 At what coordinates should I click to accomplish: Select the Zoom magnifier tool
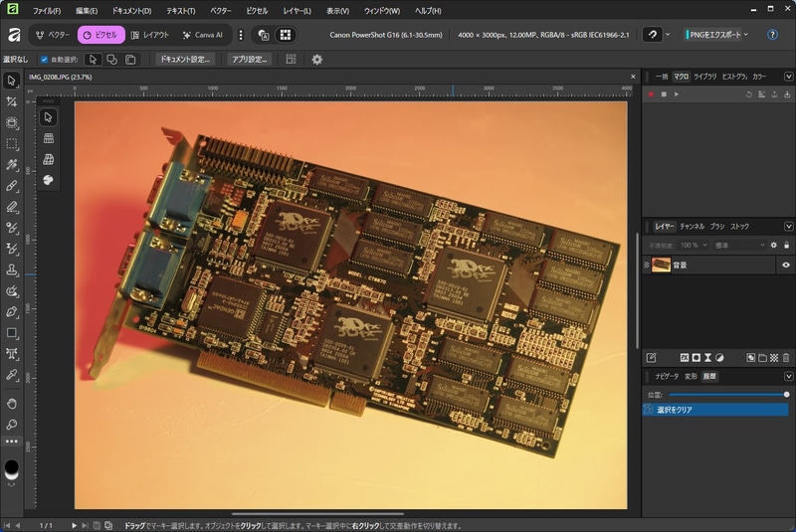coord(12,424)
